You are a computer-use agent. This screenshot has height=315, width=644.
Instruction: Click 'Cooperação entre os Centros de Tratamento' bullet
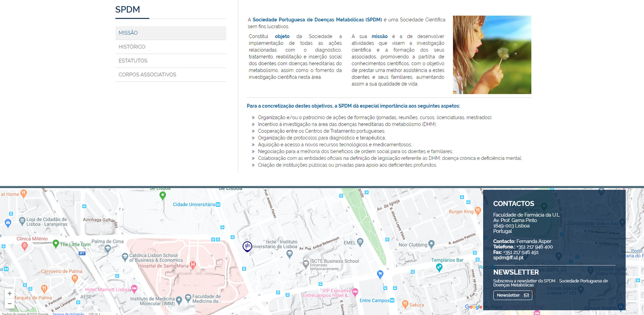(x=321, y=131)
